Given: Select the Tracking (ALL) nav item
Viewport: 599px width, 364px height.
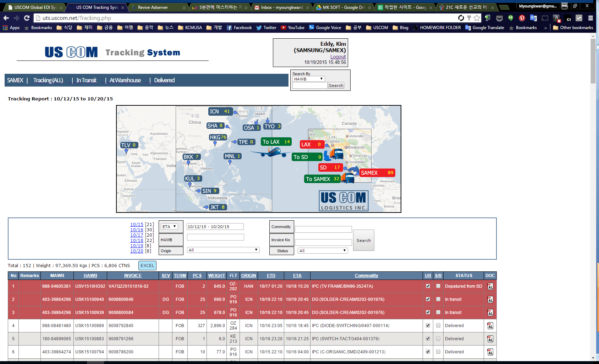Looking at the screenshot, I should (x=48, y=80).
